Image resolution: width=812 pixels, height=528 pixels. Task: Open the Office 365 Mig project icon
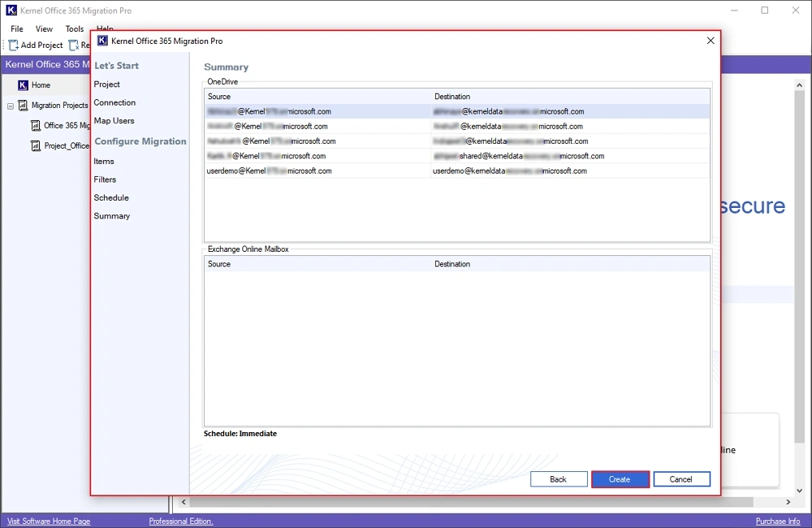tap(36, 125)
